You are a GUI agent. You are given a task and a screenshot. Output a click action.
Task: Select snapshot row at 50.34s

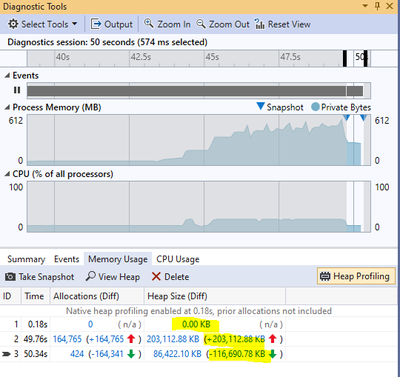(143, 354)
